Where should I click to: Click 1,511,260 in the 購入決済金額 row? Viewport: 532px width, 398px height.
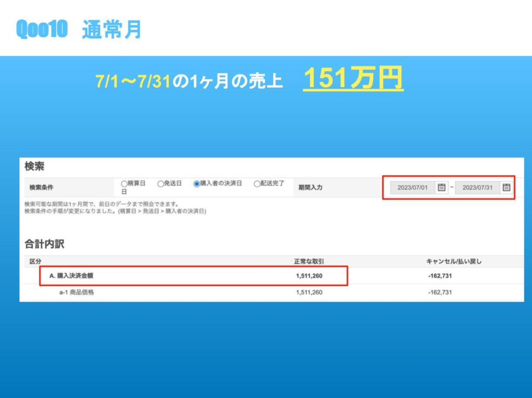[309, 276]
